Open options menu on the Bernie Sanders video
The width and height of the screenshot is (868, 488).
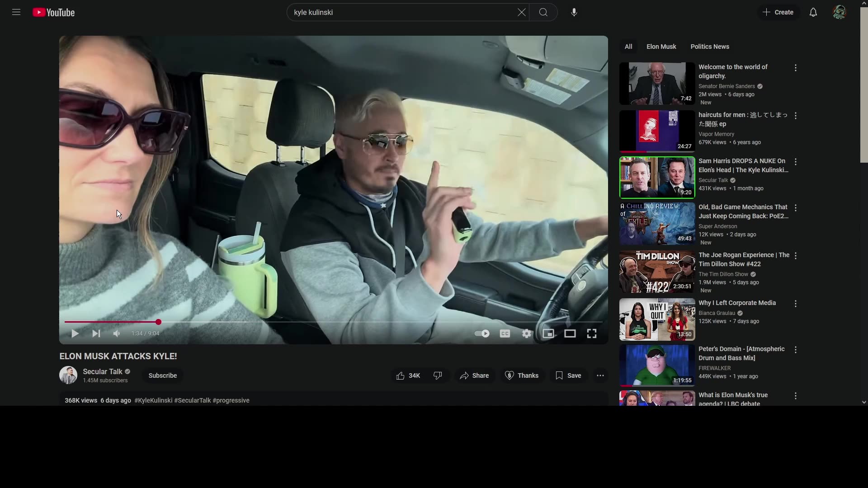click(x=795, y=68)
